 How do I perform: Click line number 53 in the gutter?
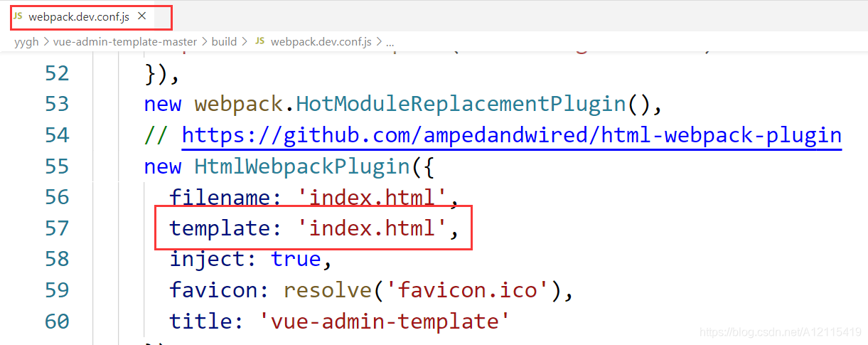coord(57,104)
